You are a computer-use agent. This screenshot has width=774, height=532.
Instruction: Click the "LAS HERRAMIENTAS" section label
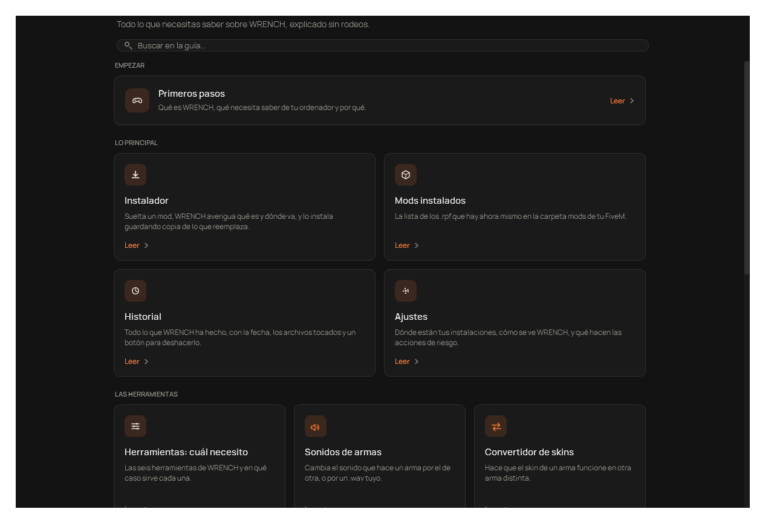coord(146,394)
